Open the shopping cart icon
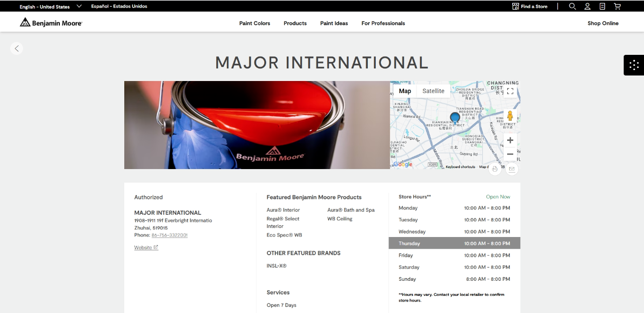The image size is (644, 313). coord(617,7)
